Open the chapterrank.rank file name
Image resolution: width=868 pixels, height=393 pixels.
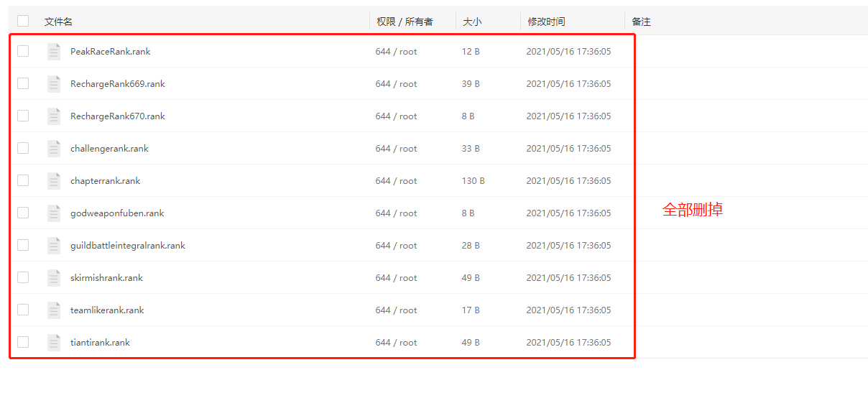(105, 181)
